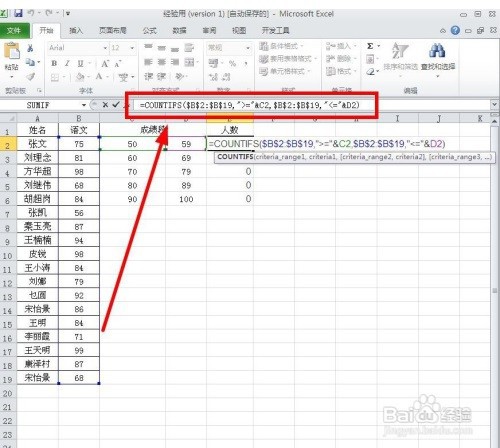This screenshot has width=500, height=448.
Task: Open the Font name dropdown showing Arial
Action: [x=105, y=48]
